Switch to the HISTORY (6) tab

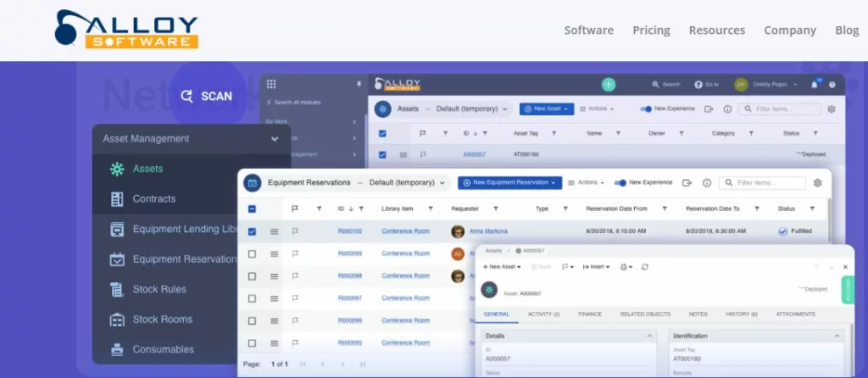[x=741, y=314]
